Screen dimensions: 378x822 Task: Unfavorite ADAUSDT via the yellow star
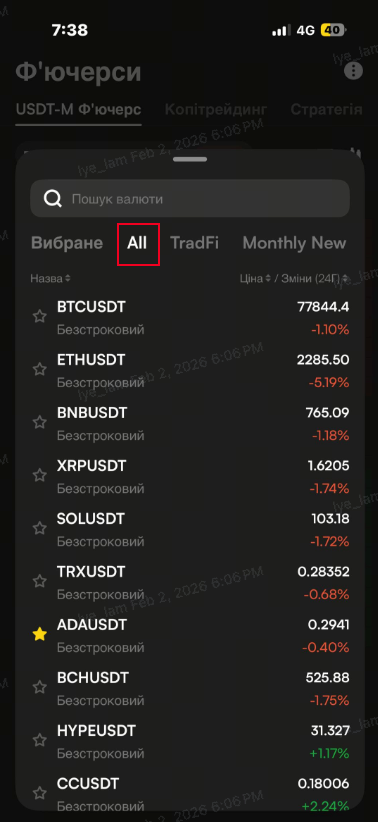[39, 634]
